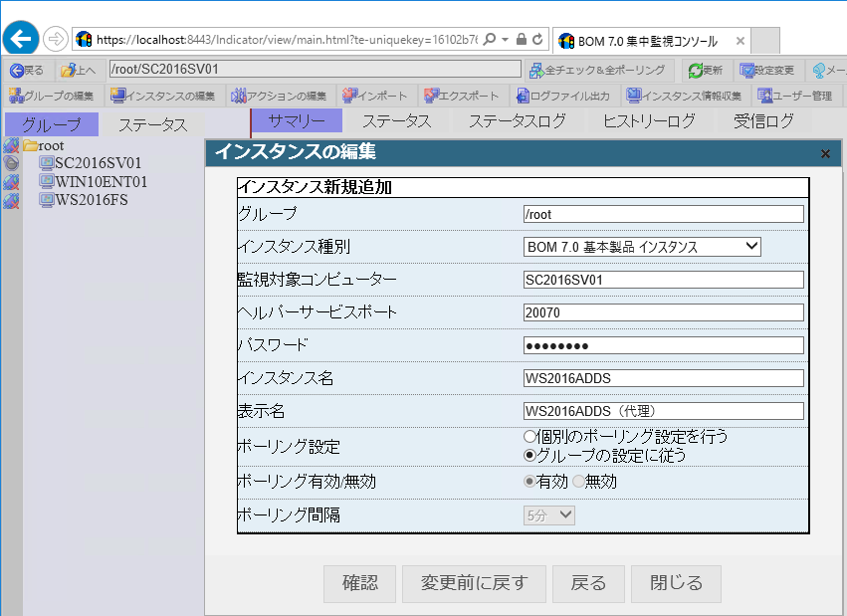847x616 pixels.
Task: Click the padlock security icon
Action: [521, 39]
